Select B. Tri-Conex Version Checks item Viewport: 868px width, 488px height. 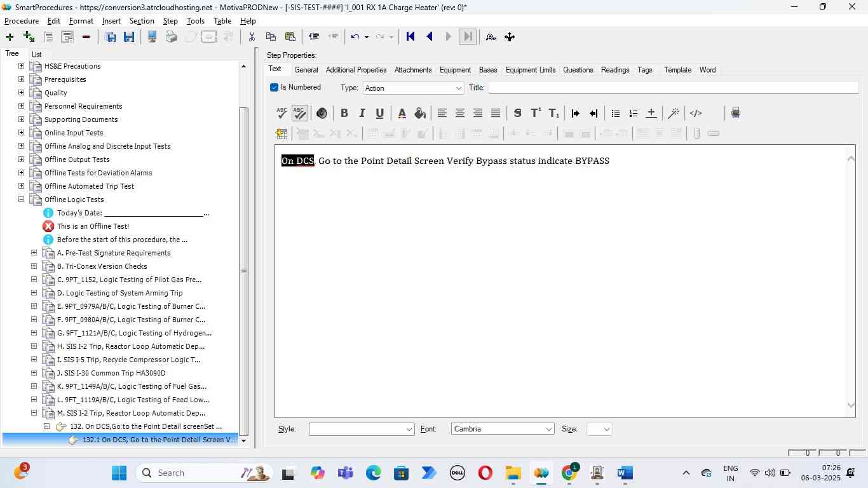pyautogui.click(x=102, y=266)
